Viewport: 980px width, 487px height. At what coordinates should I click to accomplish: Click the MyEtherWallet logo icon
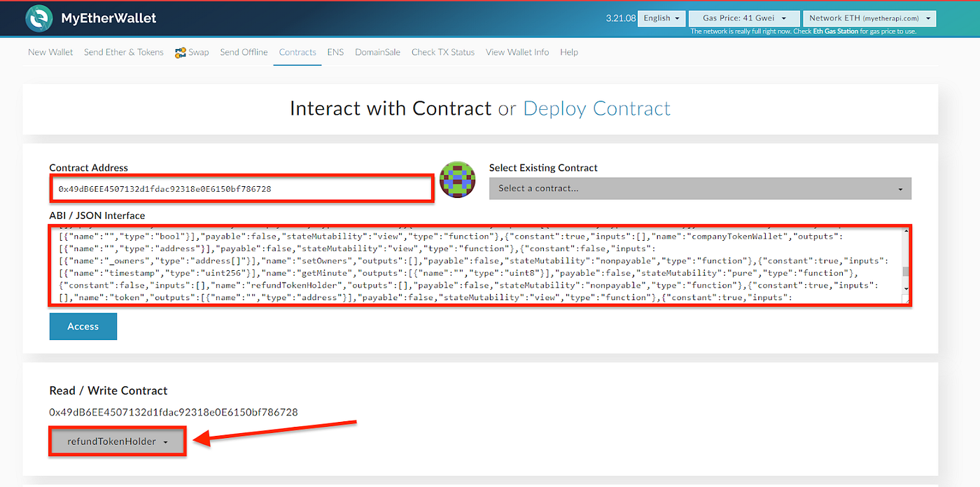(39, 18)
